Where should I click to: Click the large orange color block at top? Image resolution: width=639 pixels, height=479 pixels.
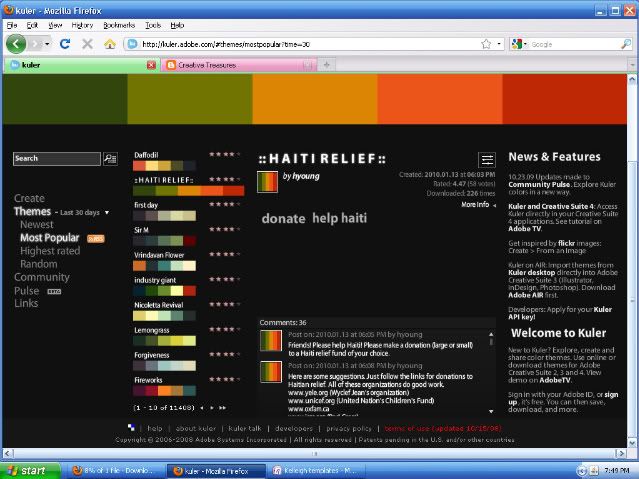point(315,99)
